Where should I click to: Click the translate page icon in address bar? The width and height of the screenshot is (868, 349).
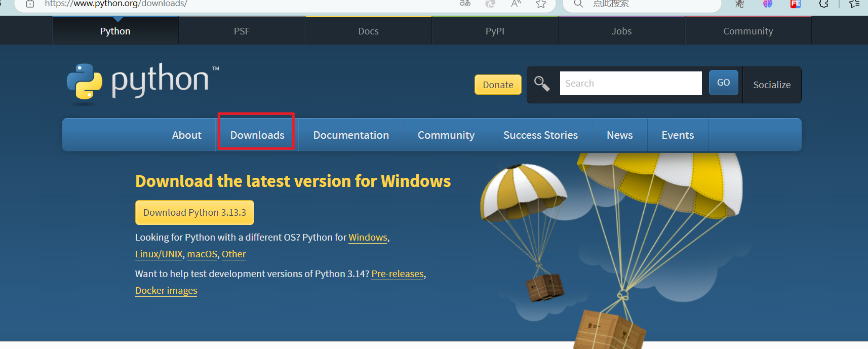point(465,4)
